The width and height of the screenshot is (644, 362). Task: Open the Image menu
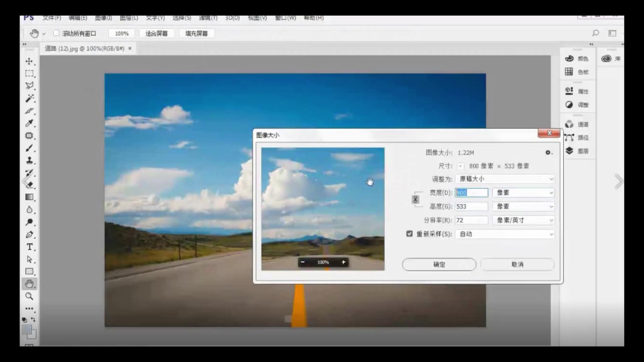(x=103, y=18)
